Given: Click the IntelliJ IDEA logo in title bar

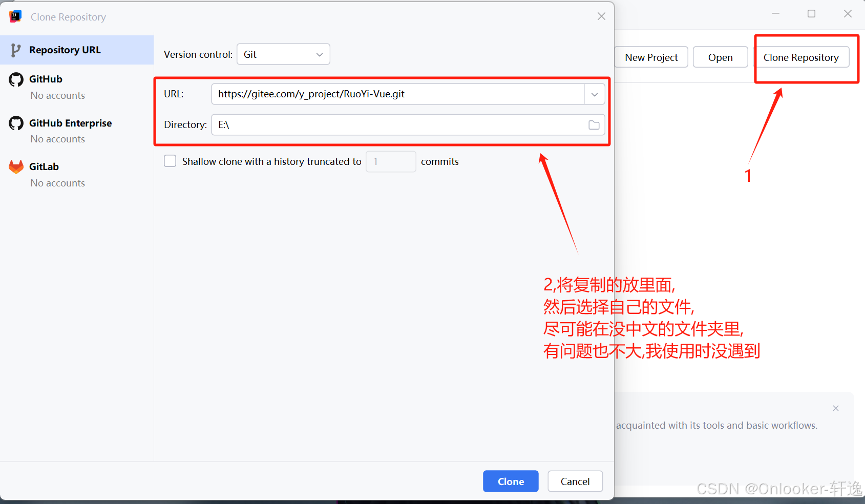Looking at the screenshot, I should point(15,16).
